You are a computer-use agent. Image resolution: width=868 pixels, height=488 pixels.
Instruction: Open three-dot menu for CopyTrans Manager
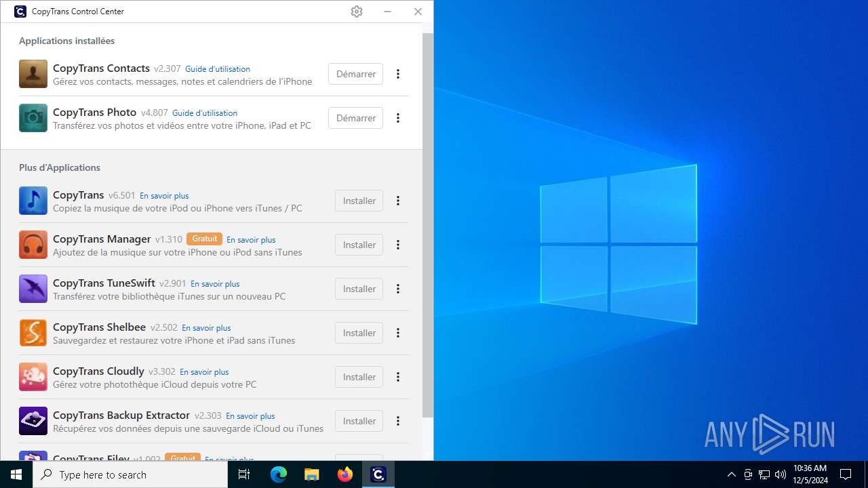(398, 245)
